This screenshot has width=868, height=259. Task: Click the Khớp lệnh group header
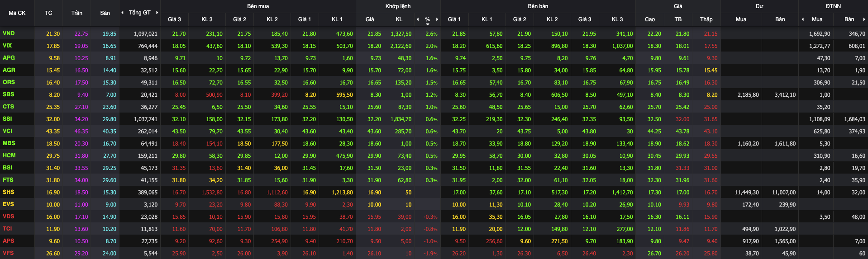(398, 6)
